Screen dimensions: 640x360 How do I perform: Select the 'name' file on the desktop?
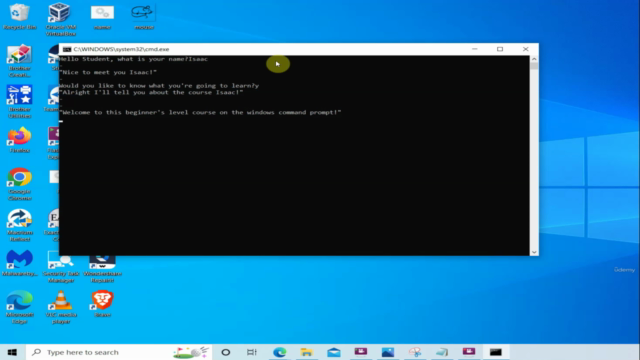click(x=102, y=17)
